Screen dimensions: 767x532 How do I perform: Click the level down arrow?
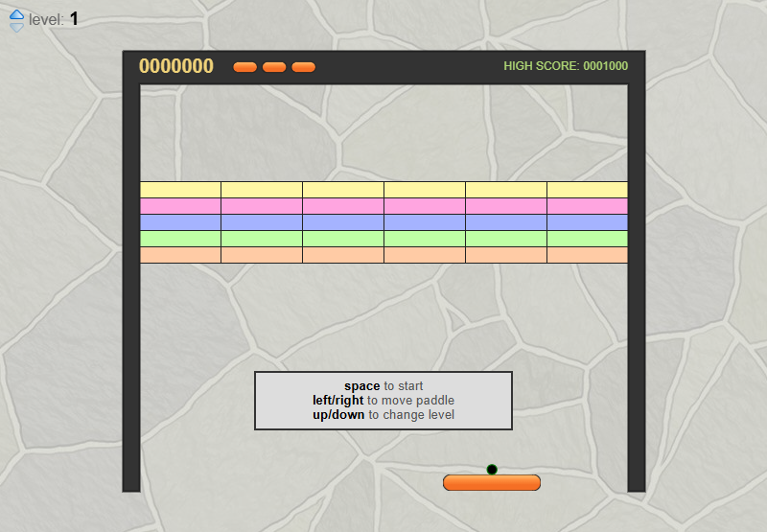coord(16,28)
